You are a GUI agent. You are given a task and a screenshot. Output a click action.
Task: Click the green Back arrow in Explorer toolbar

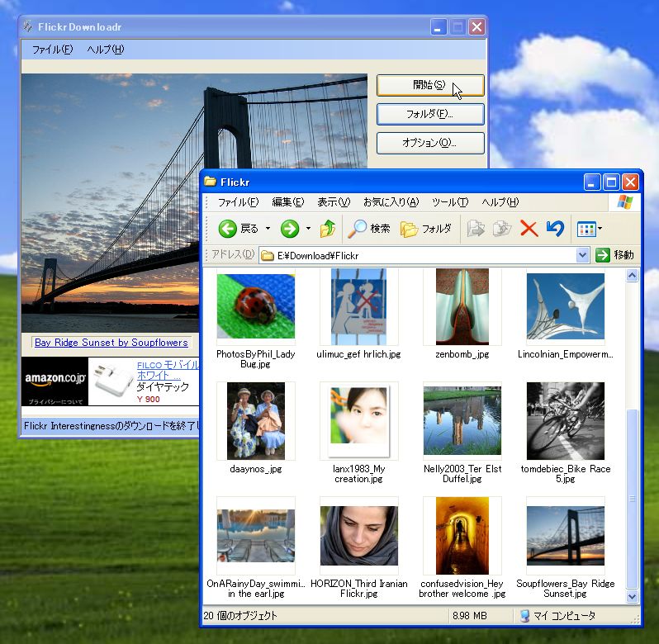coord(228,229)
